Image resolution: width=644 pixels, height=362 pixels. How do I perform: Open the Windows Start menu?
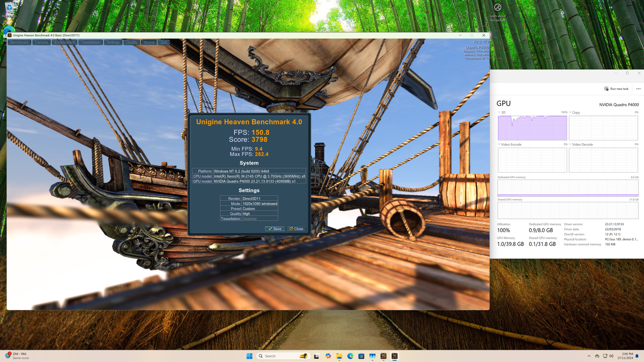tap(249, 356)
